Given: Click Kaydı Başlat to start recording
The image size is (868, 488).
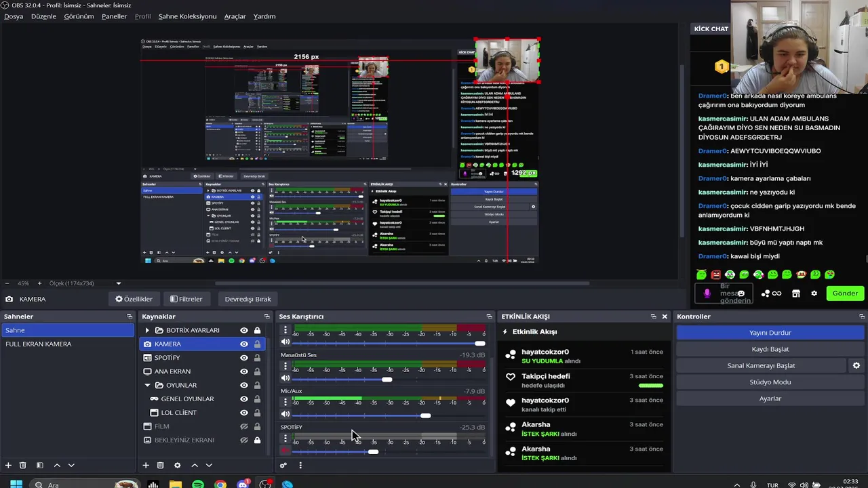Looking at the screenshot, I should [x=770, y=349].
